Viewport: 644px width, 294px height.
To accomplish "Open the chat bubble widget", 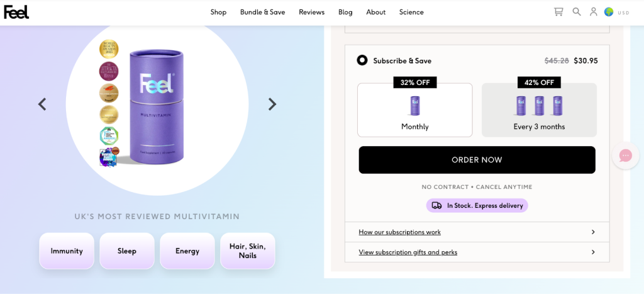I will (626, 155).
